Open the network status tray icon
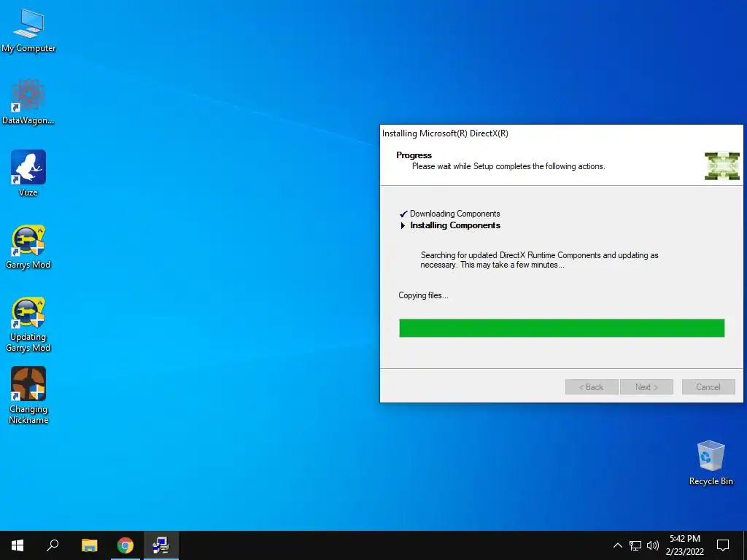The width and height of the screenshot is (747, 560). [635, 545]
